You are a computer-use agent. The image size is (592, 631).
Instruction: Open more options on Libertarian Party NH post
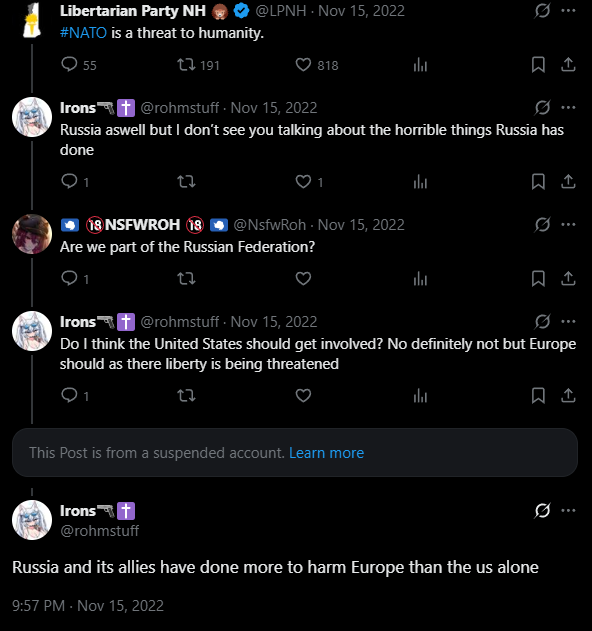pyautogui.click(x=568, y=11)
